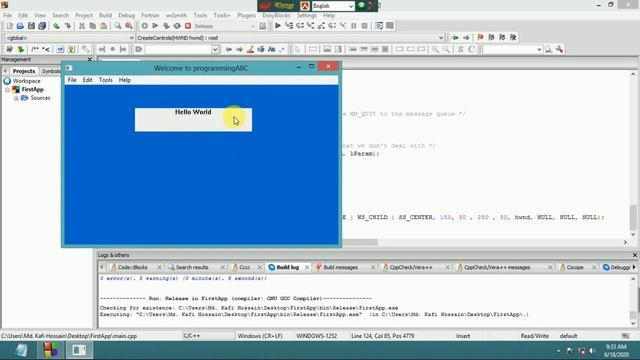640x360 pixels.
Task: Click the Pause debugger icon
Action: click(353, 26)
